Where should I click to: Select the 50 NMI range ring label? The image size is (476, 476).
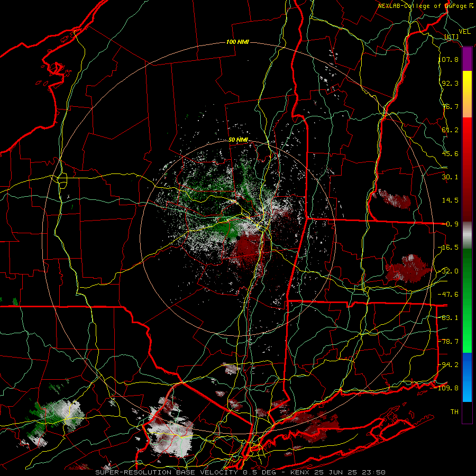[x=239, y=140]
